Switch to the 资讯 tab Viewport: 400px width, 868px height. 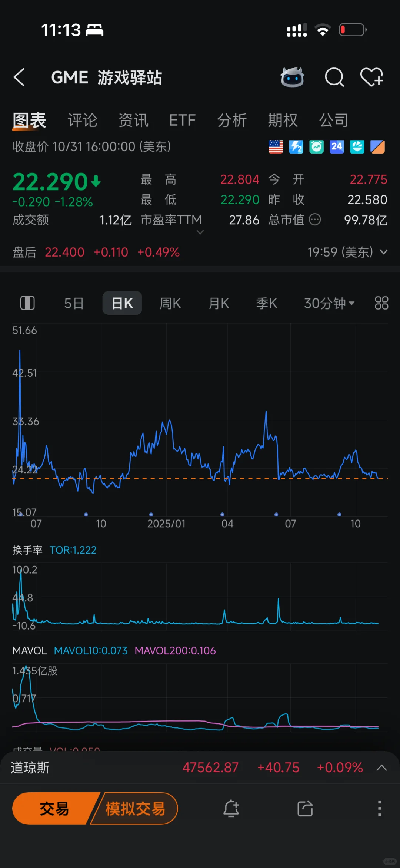(x=133, y=121)
